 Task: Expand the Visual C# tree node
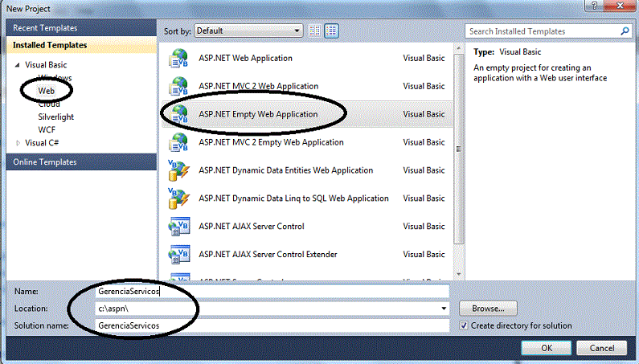point(18,143)
